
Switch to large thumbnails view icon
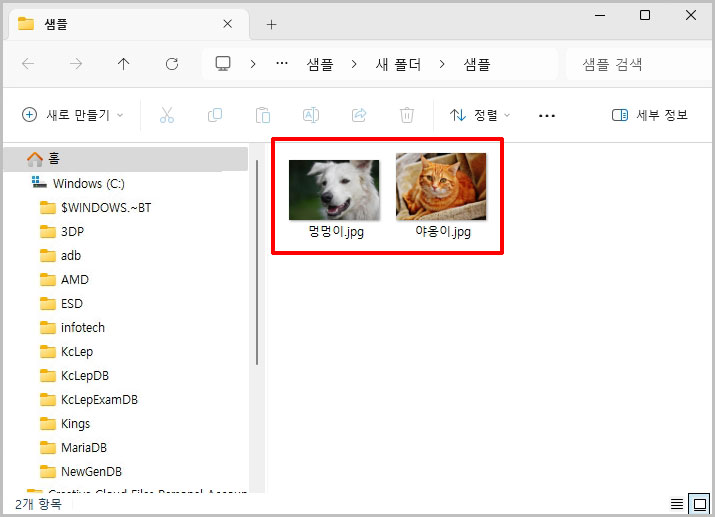(x=699, y=504)
